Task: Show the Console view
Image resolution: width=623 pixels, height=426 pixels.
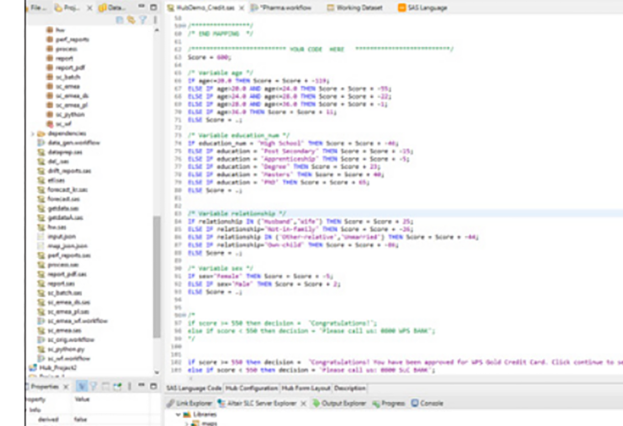Action: [x=431, y=402]
